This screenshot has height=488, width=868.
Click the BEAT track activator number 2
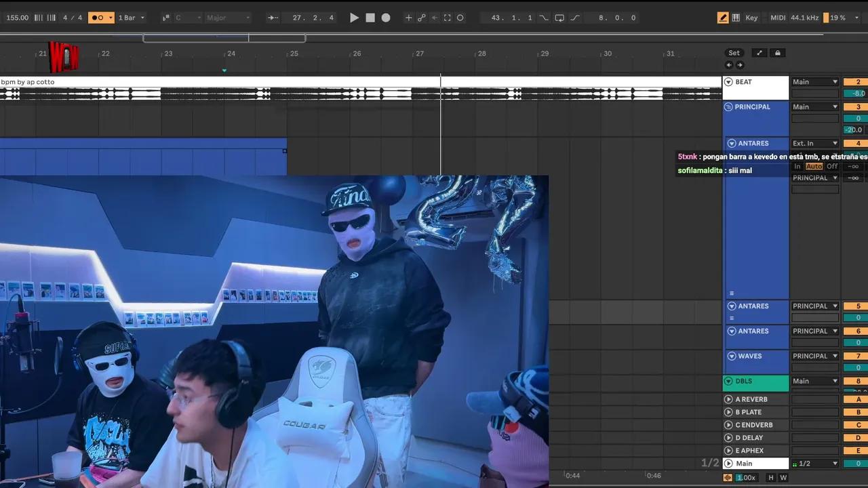(856, 82)
